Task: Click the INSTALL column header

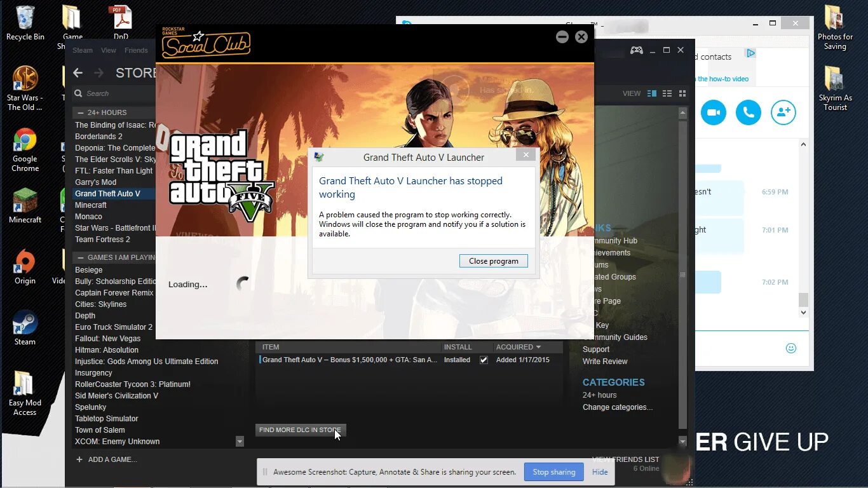Action: pyautogui.click(x=458, y=347)
